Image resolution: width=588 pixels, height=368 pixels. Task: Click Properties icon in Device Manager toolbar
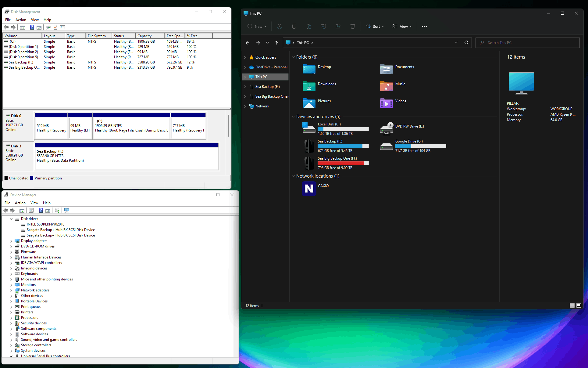click(x=31, y=211)
